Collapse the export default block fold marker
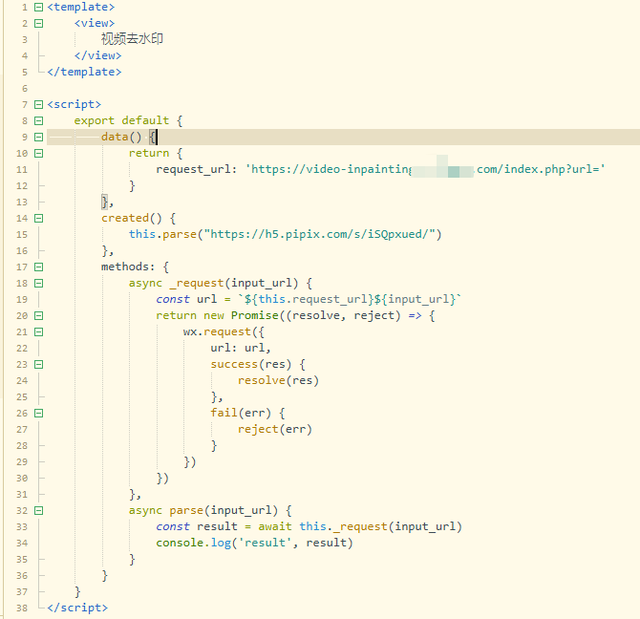The image size is (640, 619). point(38,121)
